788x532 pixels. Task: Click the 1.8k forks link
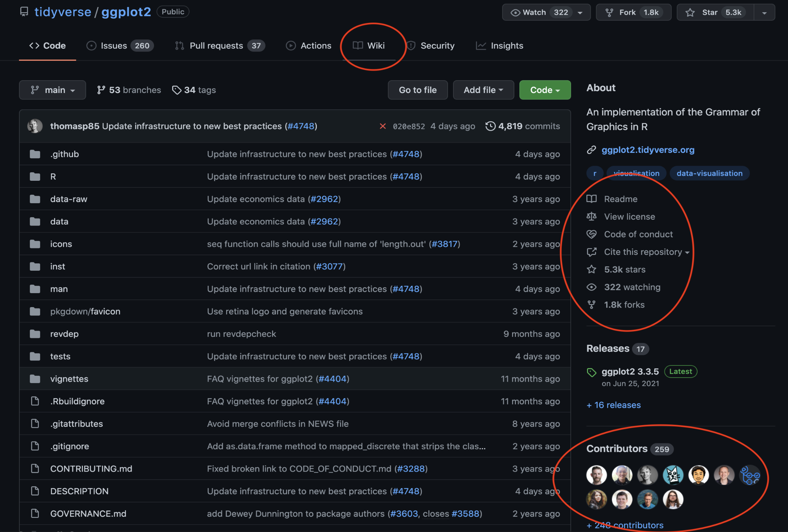point(624,305)
